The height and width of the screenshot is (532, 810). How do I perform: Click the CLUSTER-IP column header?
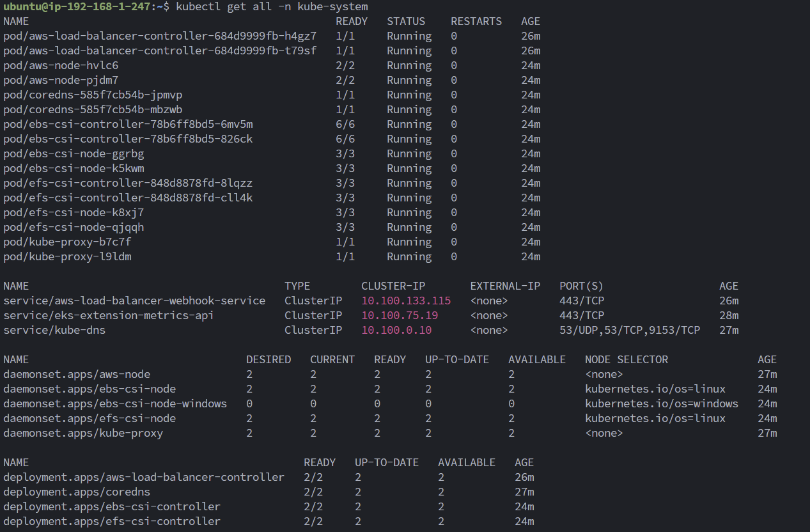(393, 286)
